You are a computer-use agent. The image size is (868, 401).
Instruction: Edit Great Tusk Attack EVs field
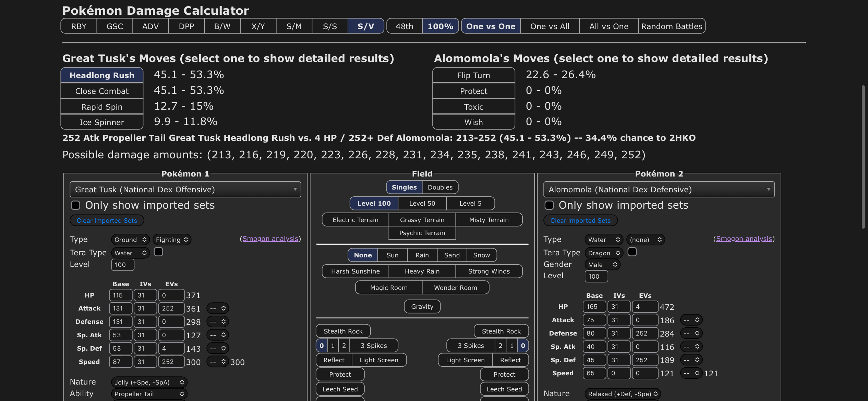171,308
